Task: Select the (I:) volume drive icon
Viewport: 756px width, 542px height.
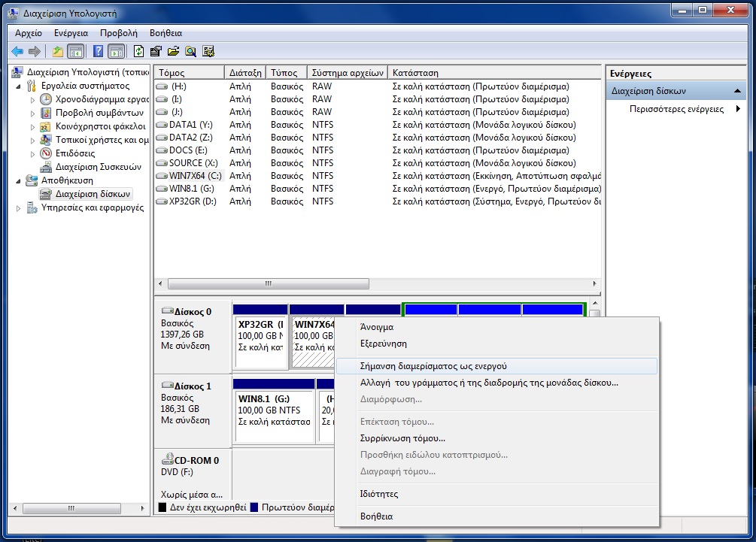Action: [x=162, y=99]
